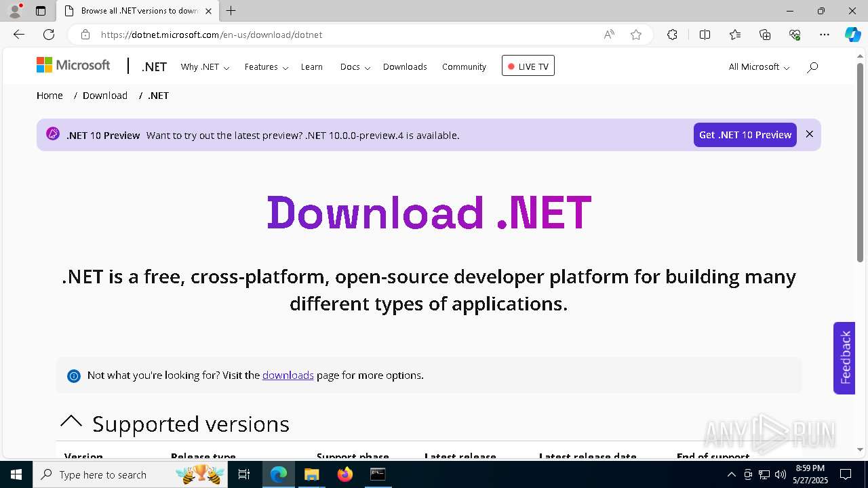The width and height of the screenshot is (868, 488).
Task: Open the Downloads nav item
Action: tap(405, 66)
